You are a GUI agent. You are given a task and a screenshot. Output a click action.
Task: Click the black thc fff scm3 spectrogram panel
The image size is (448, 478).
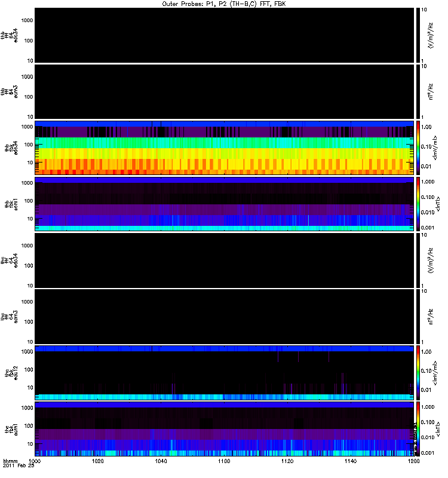pyautogui.click(x=225, y=317)
